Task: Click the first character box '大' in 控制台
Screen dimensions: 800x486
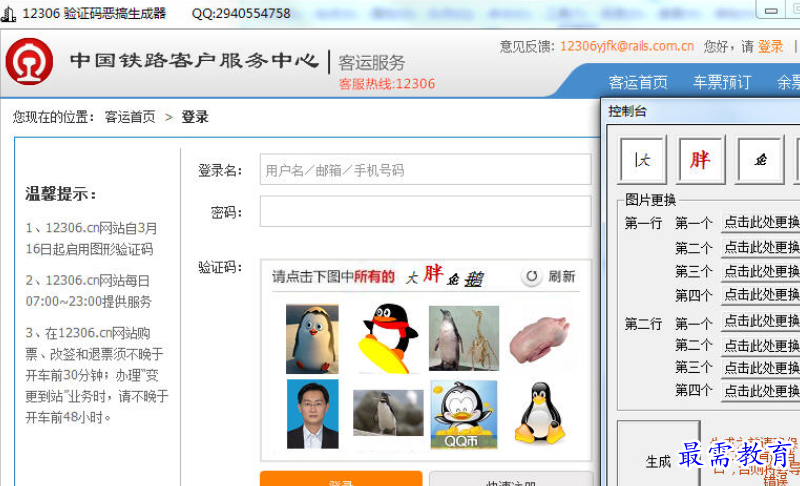Action: [x=642, y=160]
